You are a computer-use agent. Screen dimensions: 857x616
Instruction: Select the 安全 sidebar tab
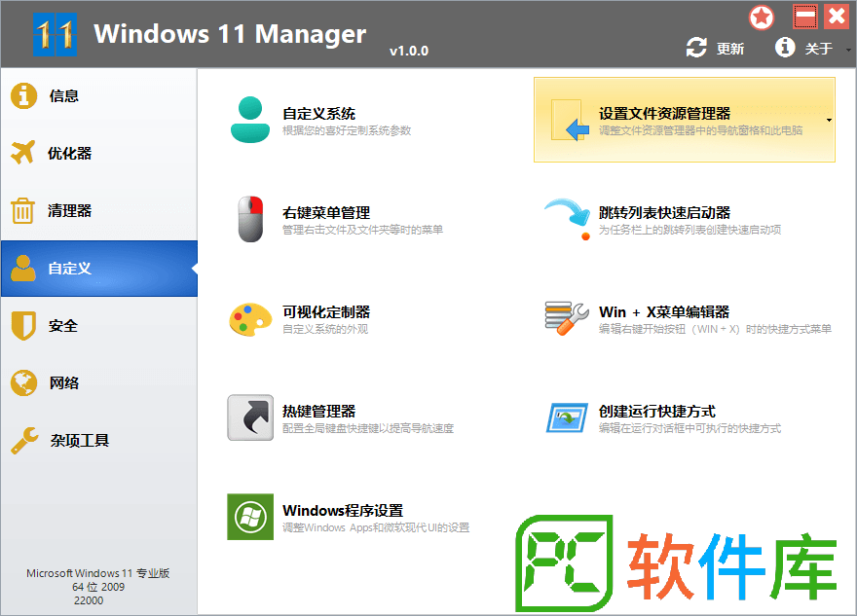[99, 326]
